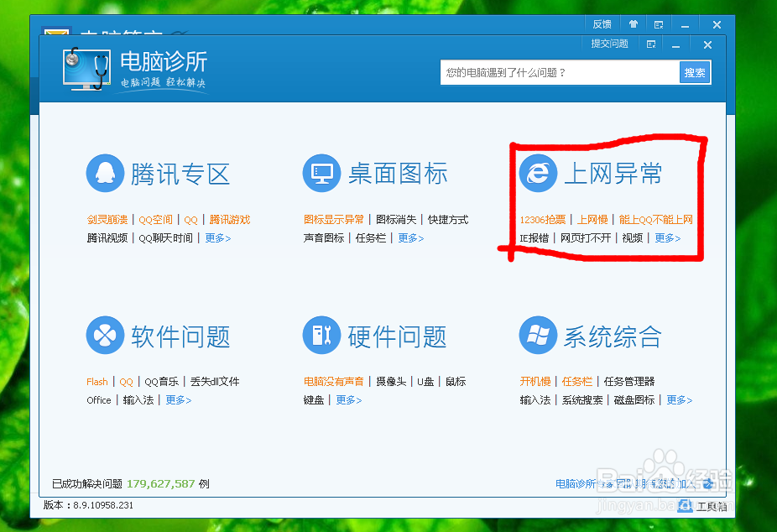Expand 更多 under 系统综合

click(680, 400)
